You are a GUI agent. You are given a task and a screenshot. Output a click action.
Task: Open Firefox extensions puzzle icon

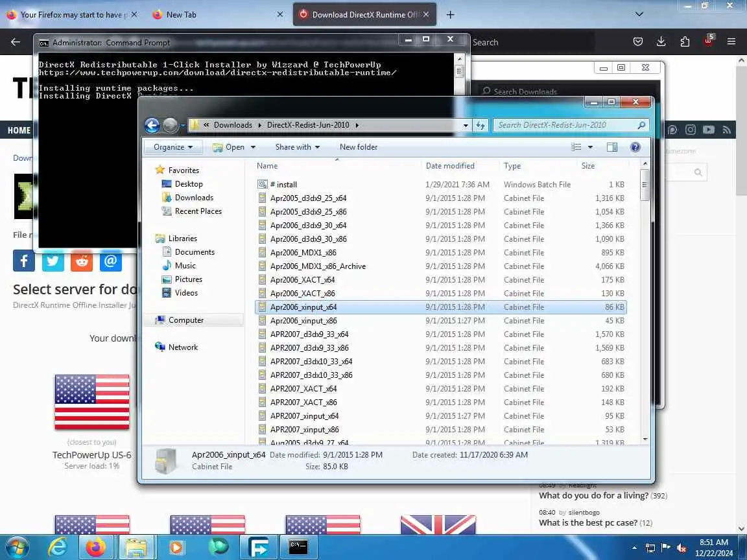coord(685,42)
